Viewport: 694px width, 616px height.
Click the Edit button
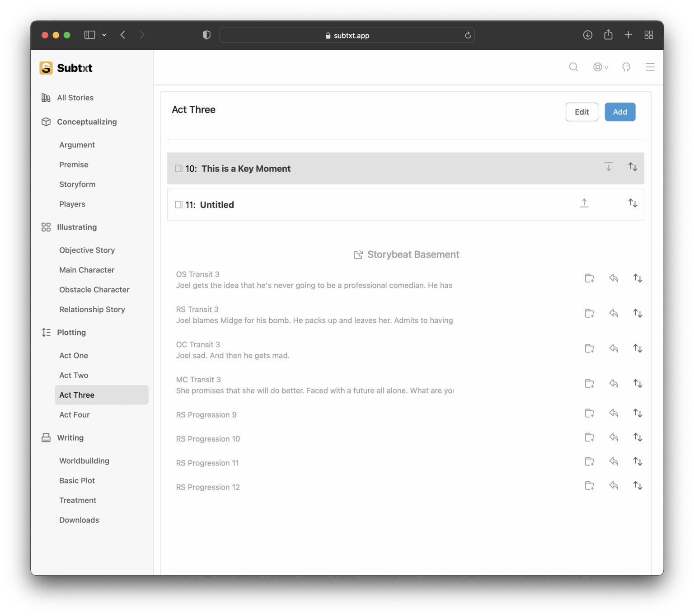pyautogui.click(x=581, y=112)
